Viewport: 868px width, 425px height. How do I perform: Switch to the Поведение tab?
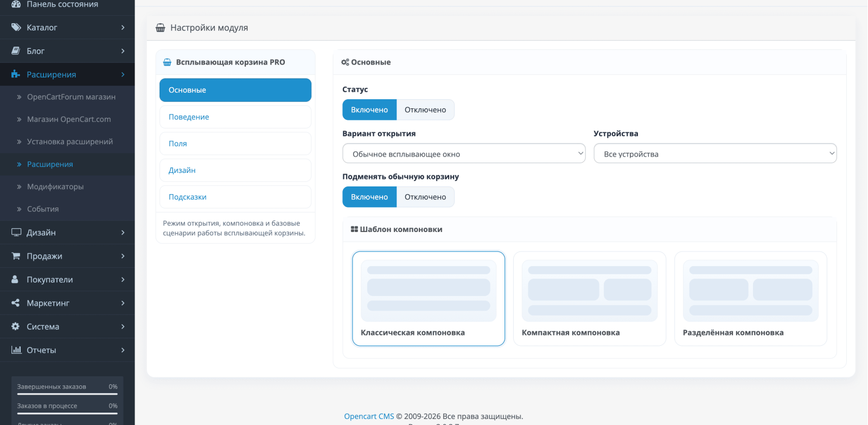point(235,117)
